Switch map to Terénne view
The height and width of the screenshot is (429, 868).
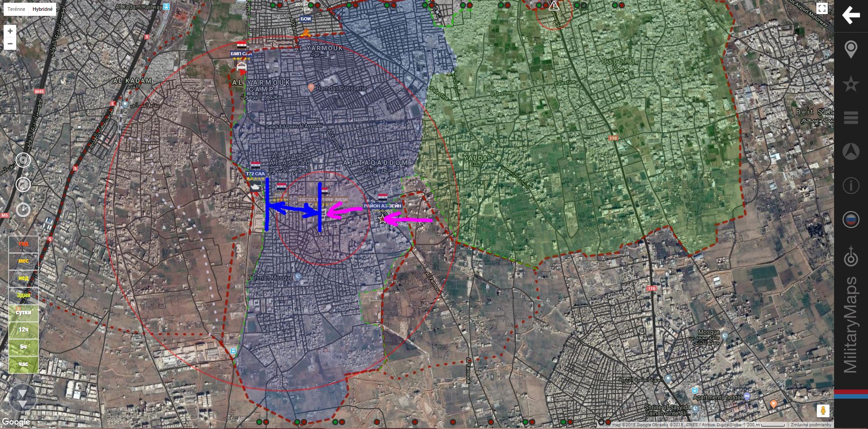[x=16, y=9]
